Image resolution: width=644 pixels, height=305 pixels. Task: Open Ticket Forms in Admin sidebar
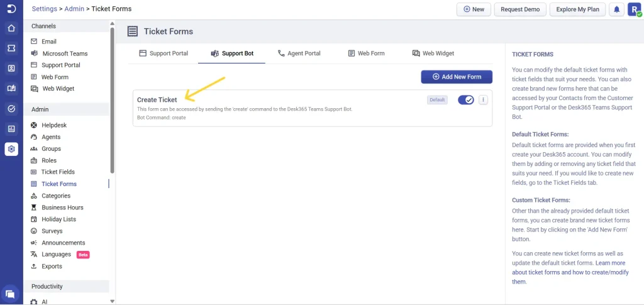58,184
